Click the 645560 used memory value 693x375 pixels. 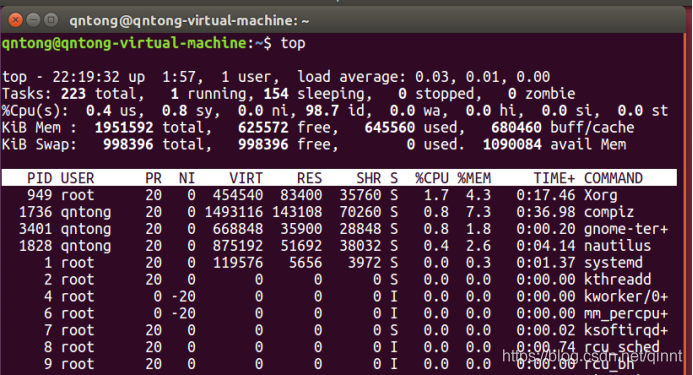pyautogui.click(x=389, y=128)
